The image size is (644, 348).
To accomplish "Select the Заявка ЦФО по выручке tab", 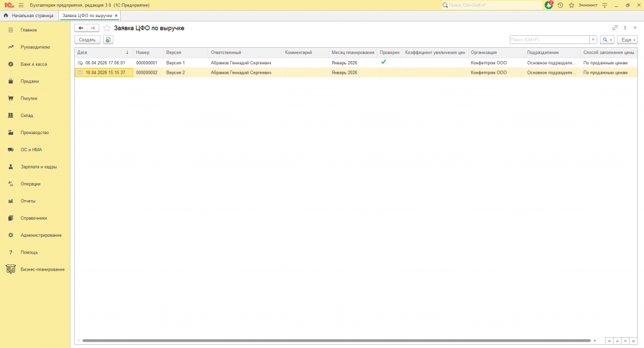I will (x=87, y=16).
